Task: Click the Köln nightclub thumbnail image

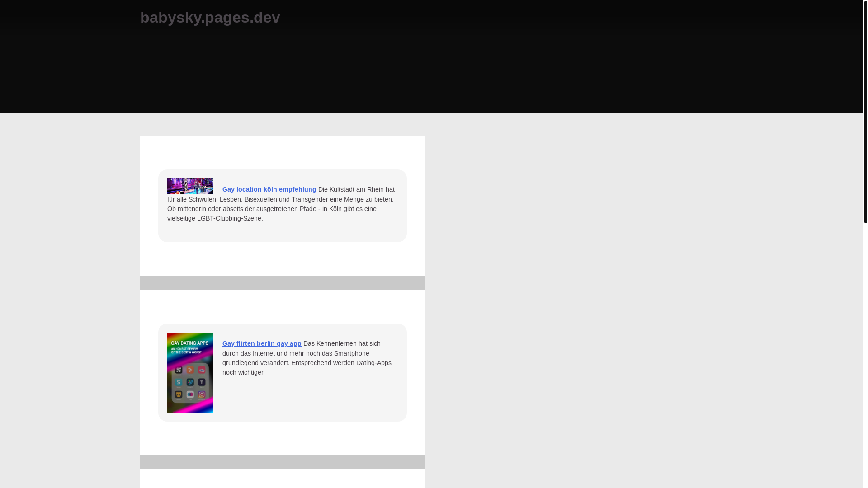Action: click(x=190, y=186)
